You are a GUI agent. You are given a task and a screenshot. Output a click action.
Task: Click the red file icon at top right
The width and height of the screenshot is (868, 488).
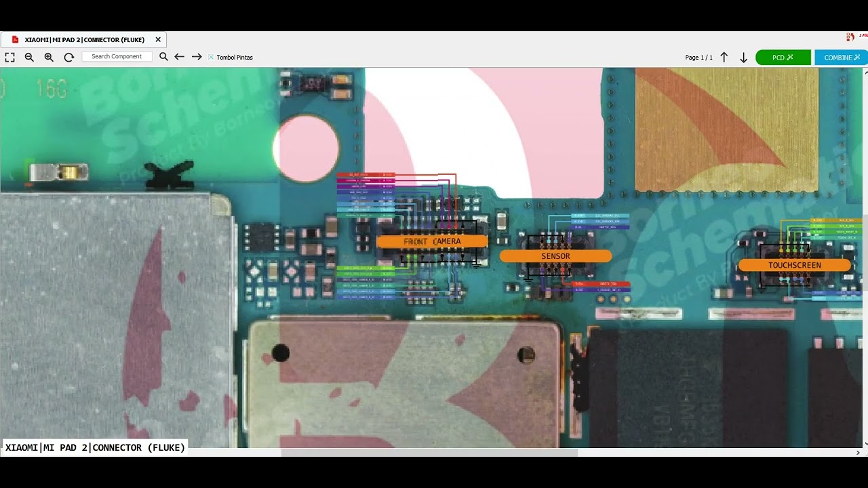coord(850,37)
